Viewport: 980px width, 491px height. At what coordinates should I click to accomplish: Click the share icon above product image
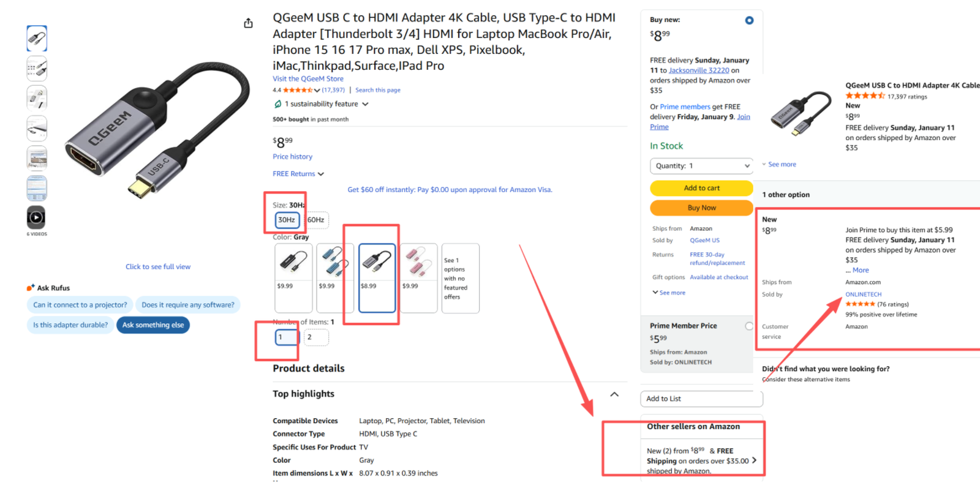[248, 23]
